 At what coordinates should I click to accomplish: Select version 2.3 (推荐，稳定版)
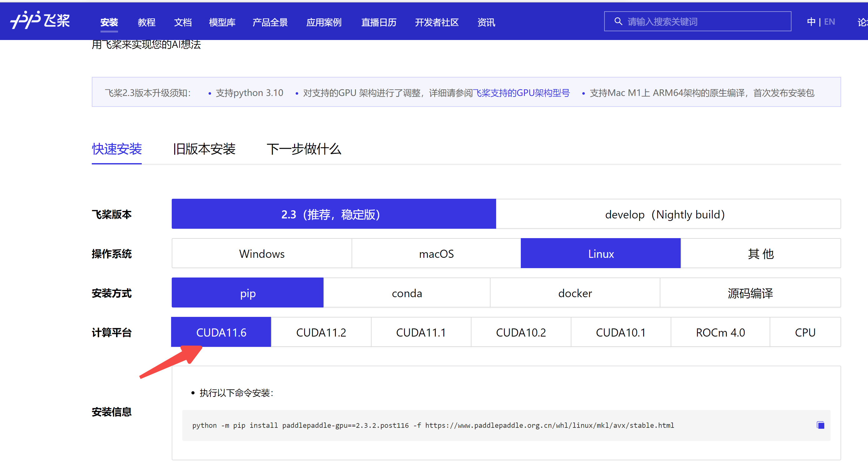coord(333,214)
